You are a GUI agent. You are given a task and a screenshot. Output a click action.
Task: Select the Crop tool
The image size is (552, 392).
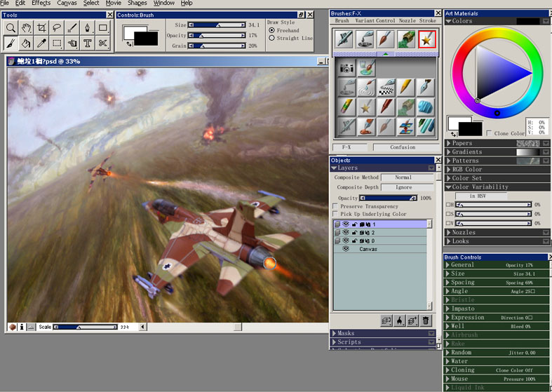click(x=42, y=28)
